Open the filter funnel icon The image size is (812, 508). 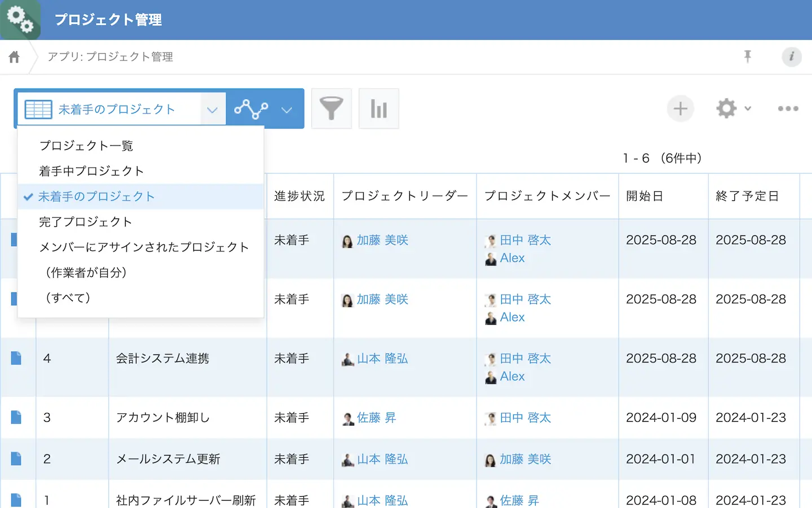point(331,108)
